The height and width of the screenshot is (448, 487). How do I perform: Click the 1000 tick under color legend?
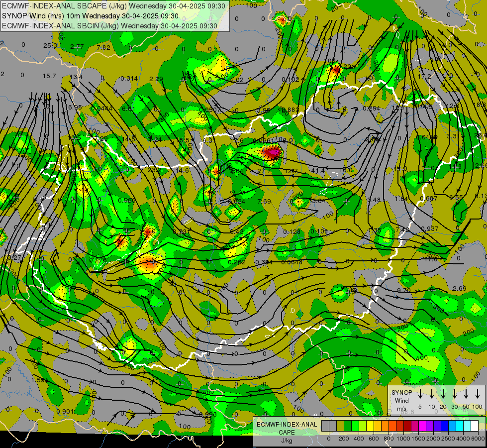pyautogui.click(x=403, y=439)
